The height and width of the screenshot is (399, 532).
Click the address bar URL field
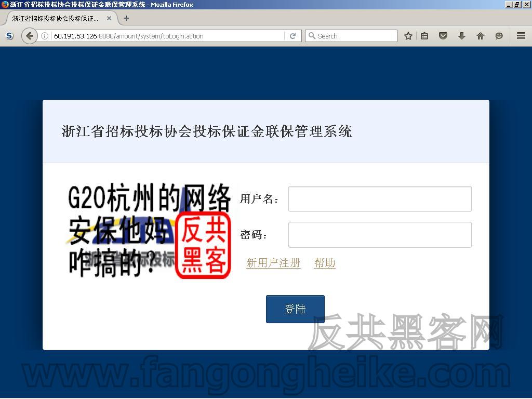pos(168,36)
